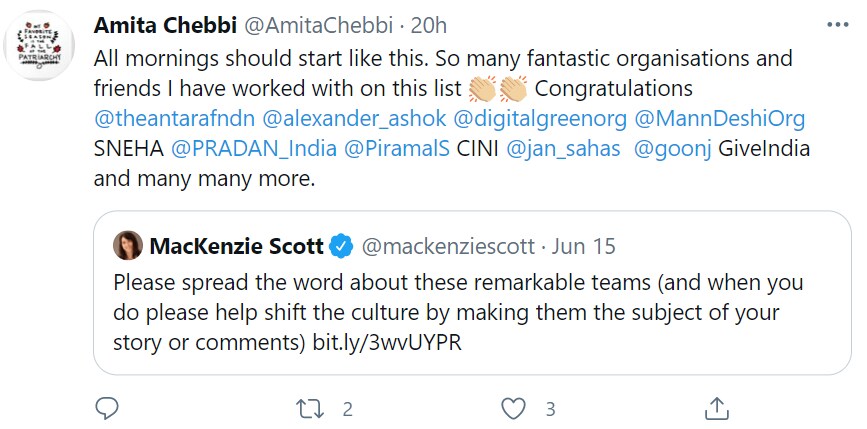867x429 pixels.
Task: Click MacKenzie Scott's verified badge
Action: 342,245
